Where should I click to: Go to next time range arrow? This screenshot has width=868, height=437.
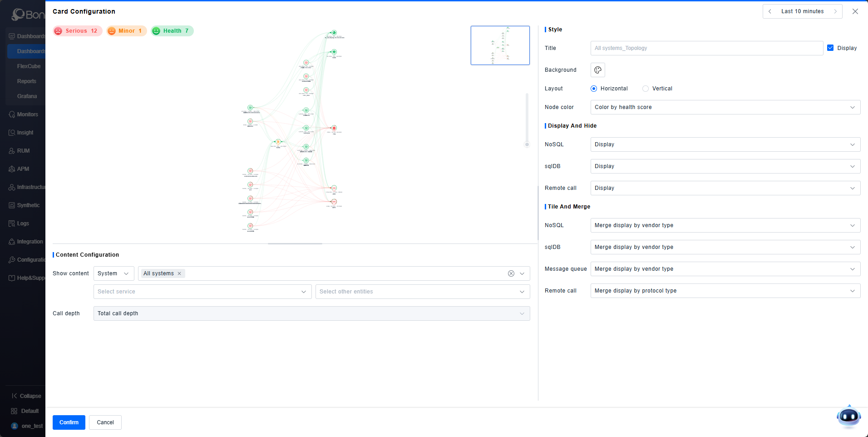pos(835,11)
